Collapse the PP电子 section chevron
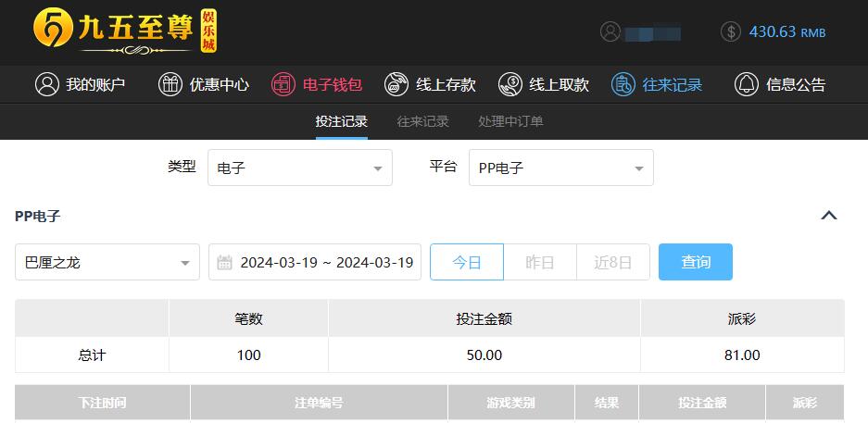Screen dimensions: 868x423 pos(829,216)
